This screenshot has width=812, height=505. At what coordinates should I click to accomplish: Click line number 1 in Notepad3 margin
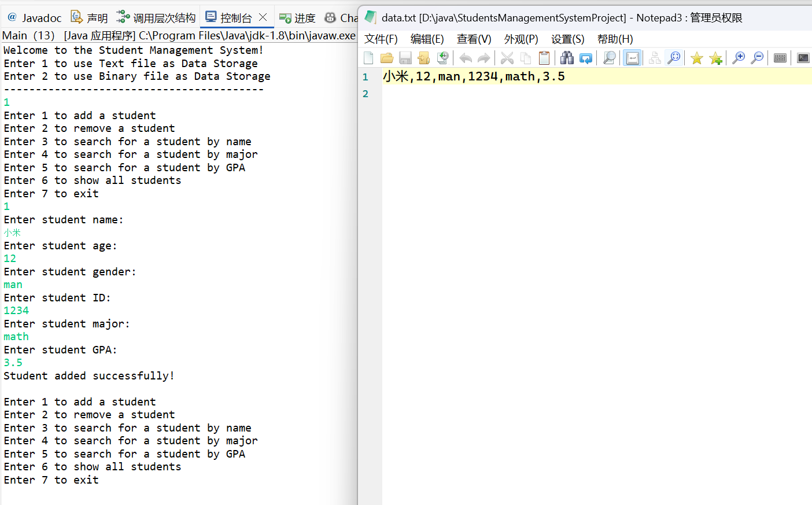[x=366, y=77]
